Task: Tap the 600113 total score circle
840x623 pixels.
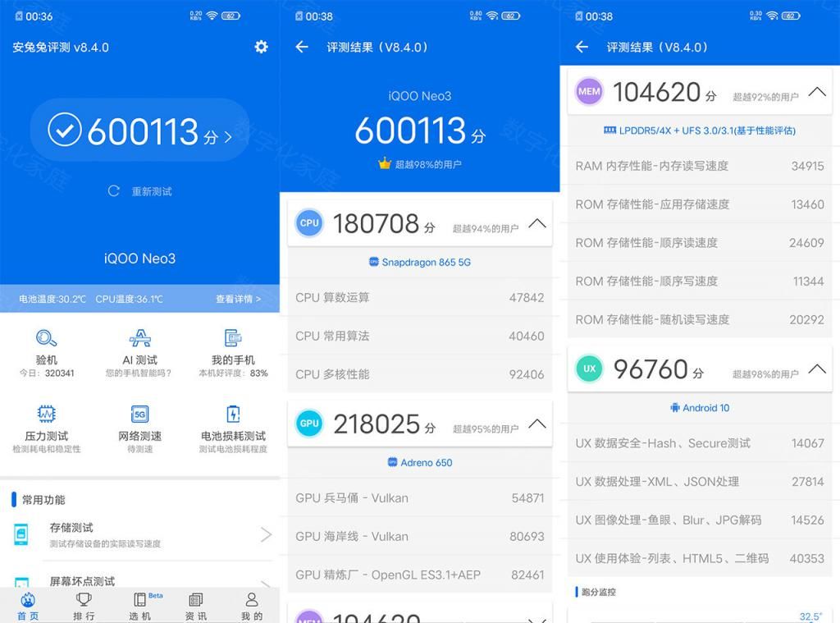Action: click(139, 129)
